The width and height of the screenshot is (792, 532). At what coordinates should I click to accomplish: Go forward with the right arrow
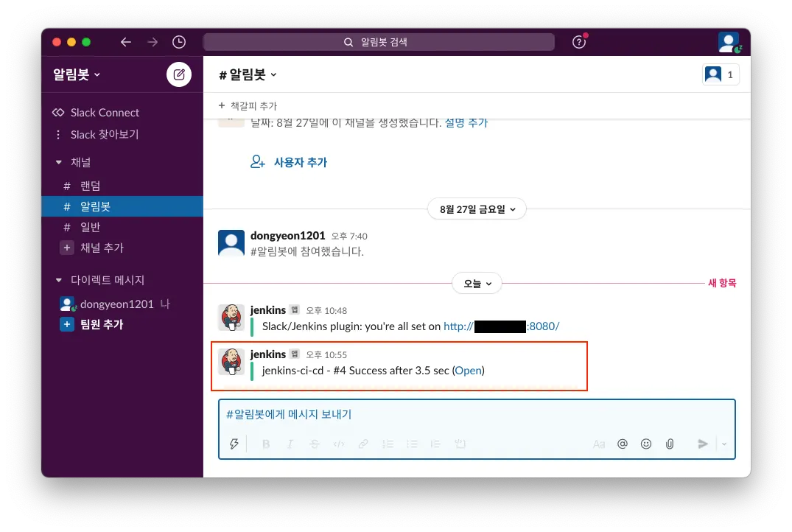point(152,42)
